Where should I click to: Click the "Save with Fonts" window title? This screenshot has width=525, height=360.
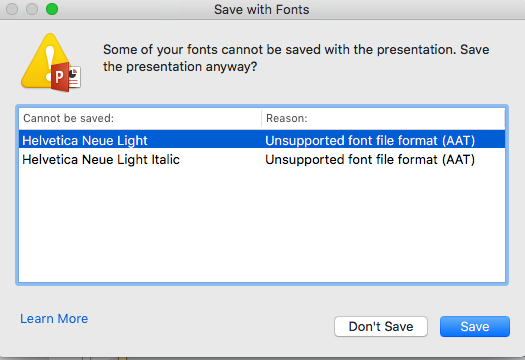[261, 9]
